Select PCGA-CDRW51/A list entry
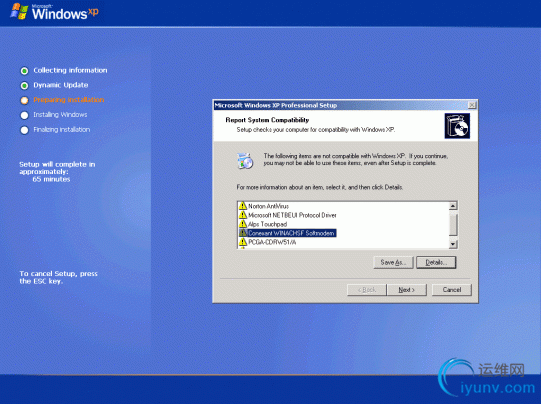The image size is (541, 404). 272,242
